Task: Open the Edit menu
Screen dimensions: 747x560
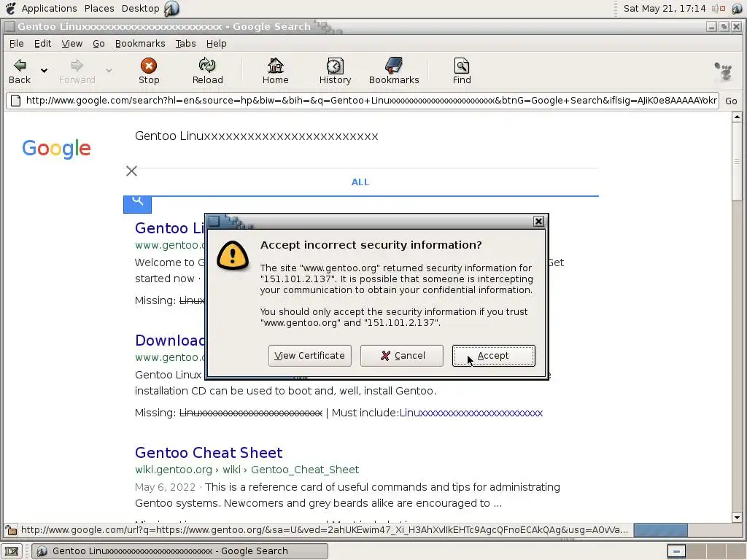Action: pyautogui.click(x=42, y=43)
